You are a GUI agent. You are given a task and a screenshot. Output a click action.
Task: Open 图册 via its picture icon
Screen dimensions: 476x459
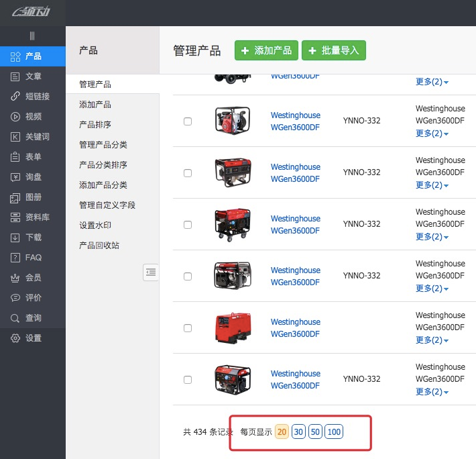(x=15, y=197)
